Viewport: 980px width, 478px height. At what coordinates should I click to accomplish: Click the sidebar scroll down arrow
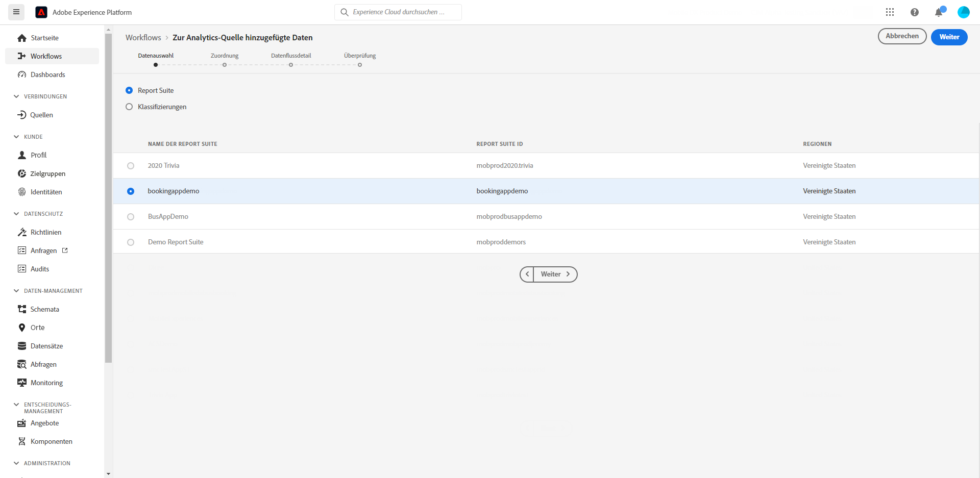pos(108,474)
